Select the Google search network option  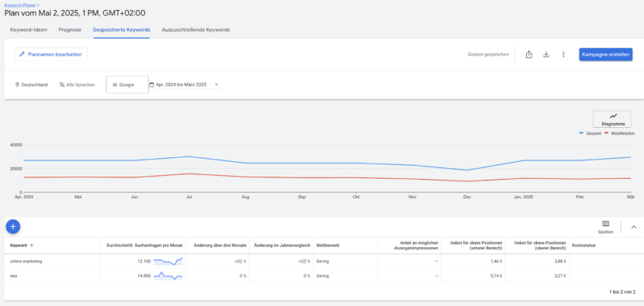click(x=127, y=84)
